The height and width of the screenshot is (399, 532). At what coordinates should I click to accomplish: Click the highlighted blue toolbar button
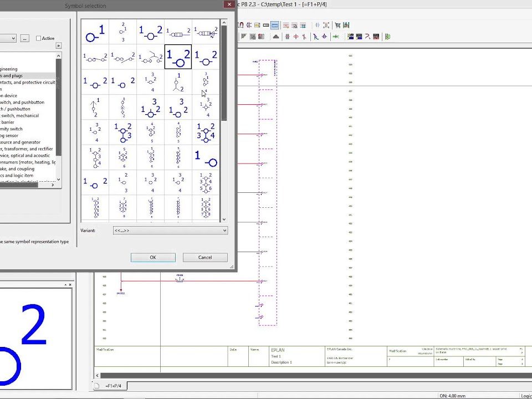[x=275, y=25]
